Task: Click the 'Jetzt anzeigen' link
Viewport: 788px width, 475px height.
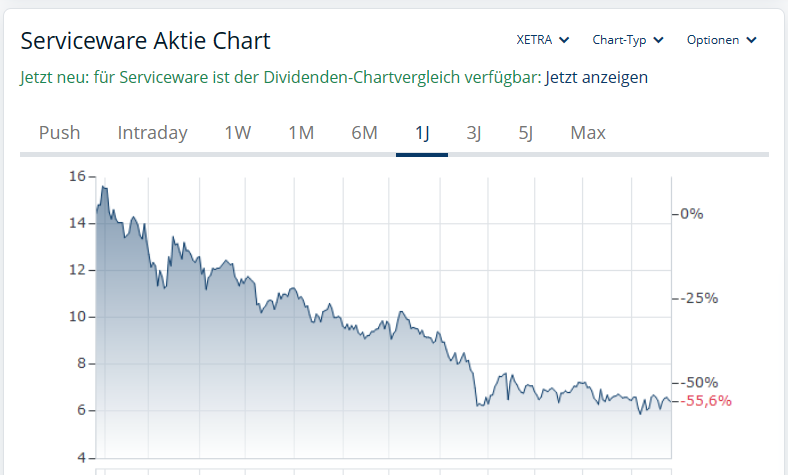Action: click(x=596, y=77)
